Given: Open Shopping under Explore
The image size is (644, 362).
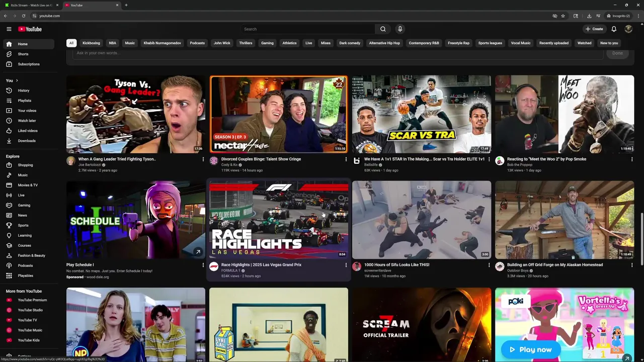Looking at the screenshot, I should 28,165.
